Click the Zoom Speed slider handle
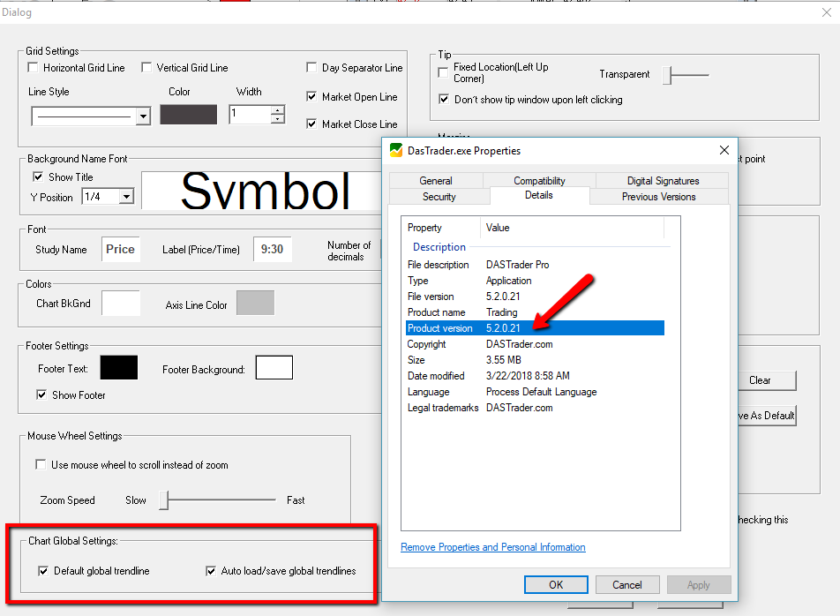The image size is (840, 616). pyautogui.click(x=163, y=500)
